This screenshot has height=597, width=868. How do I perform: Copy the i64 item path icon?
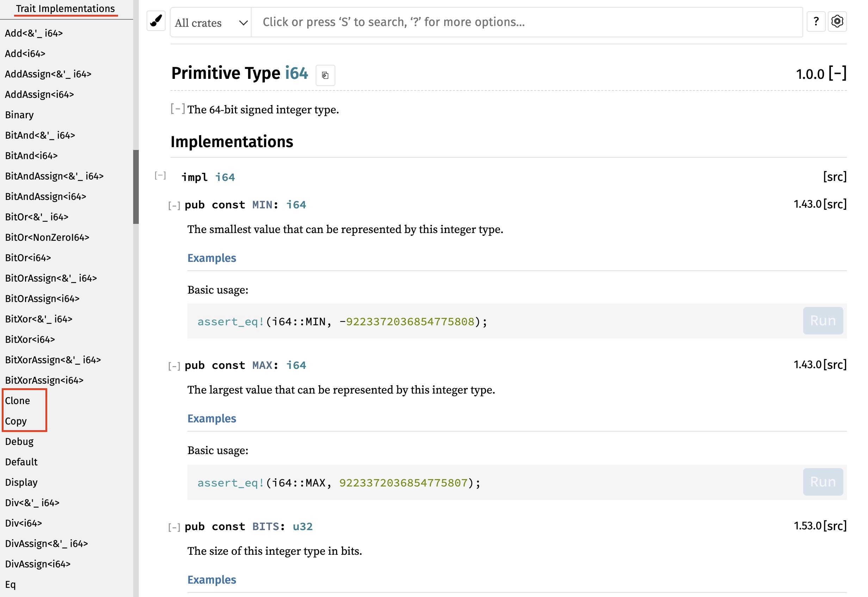325,75
